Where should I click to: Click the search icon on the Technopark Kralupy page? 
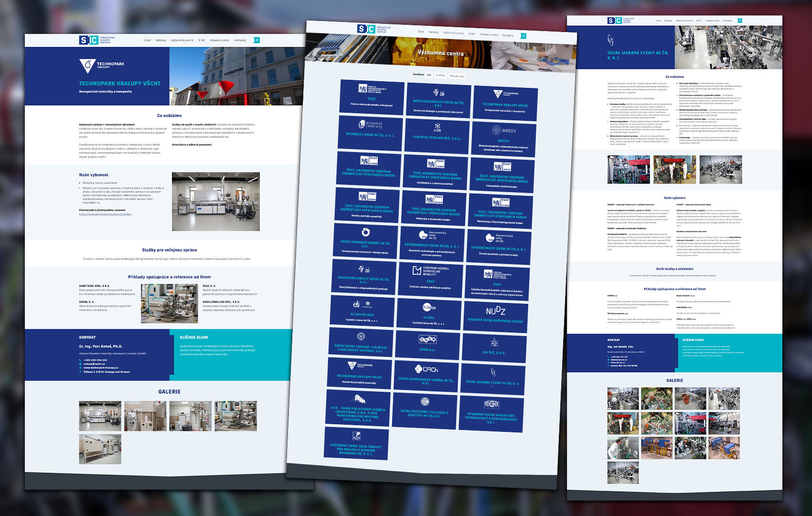[x=256, y=40]
